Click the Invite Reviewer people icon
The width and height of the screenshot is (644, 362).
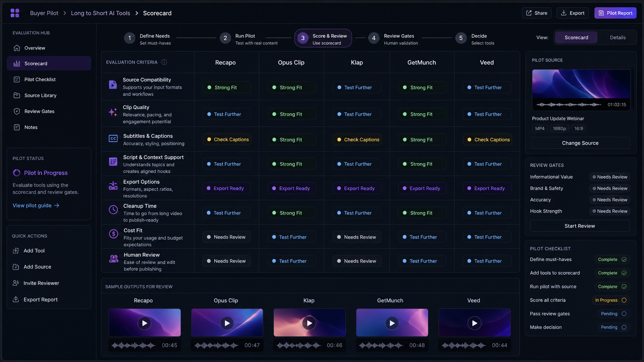click(x=16, y=283)
